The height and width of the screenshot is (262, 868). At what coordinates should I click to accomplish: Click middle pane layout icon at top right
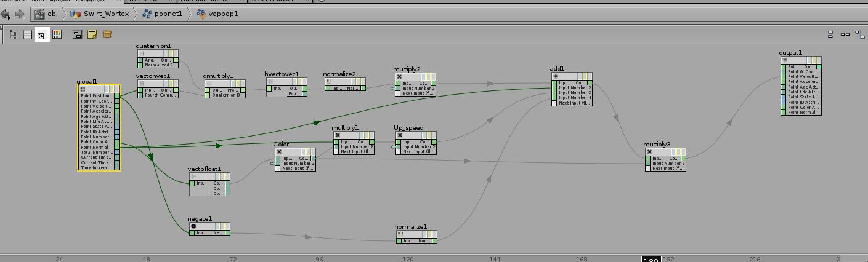(x=845, y=34)
